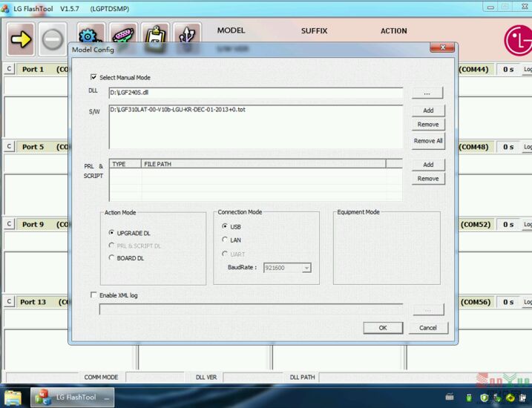Click Remove All button
Screen dimensions: 532x408
click(428, 141)
